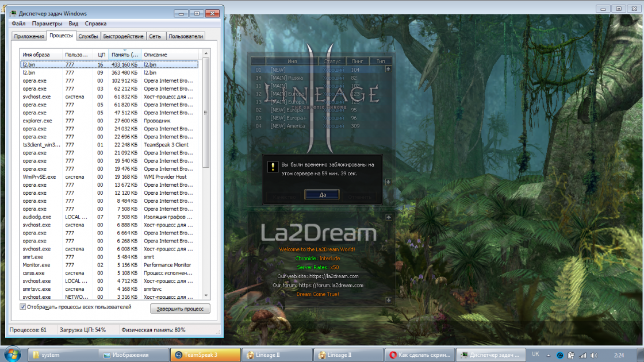
Task: Click the volume icon in system tray
Action: 593,355
